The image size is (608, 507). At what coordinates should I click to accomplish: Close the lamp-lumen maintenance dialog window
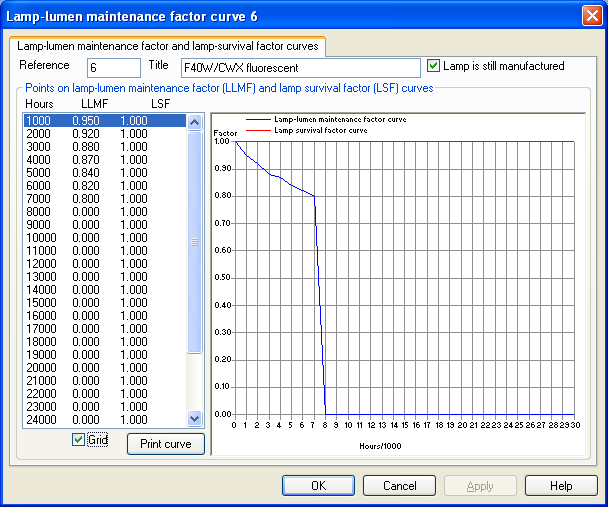pos(591,16)
